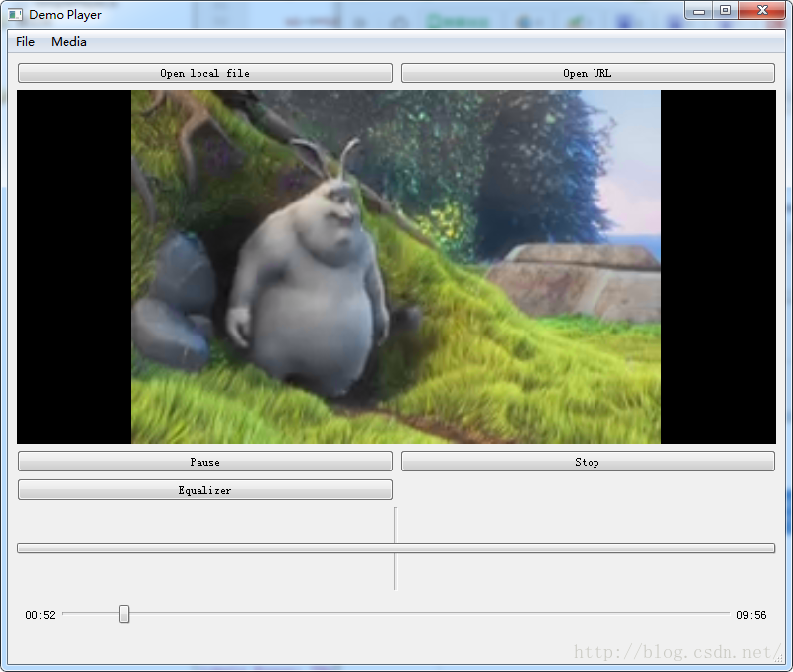Screen dimensions: 793x672
Task: Seek to middle of the timeline track
Action: (396, 614)
